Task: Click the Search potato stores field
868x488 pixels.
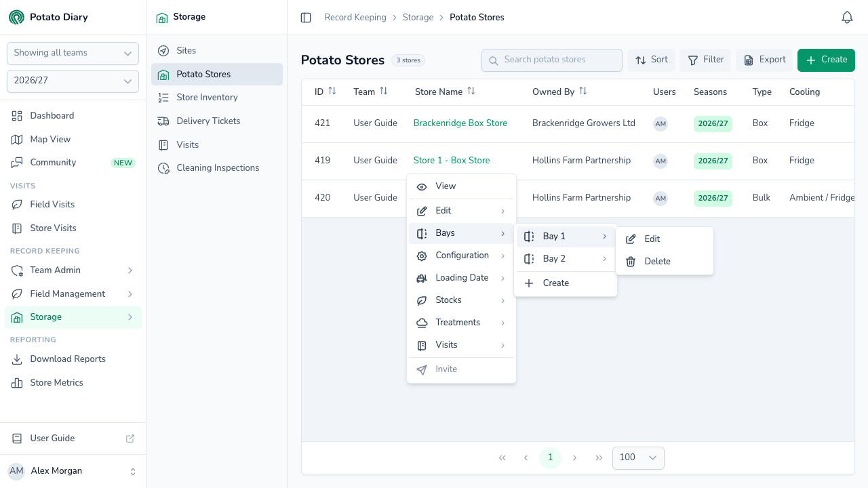Action: click(x=552, y=60)
